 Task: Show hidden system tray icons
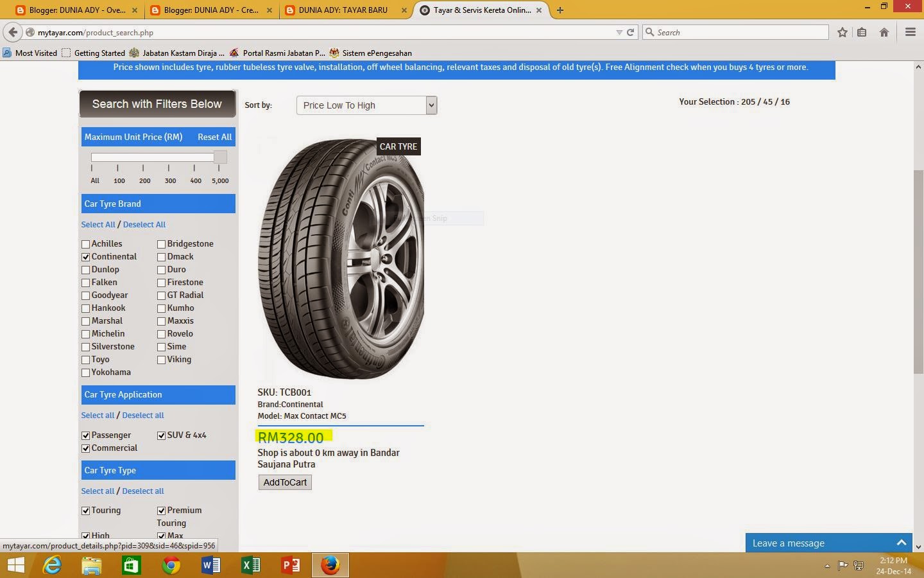[x=827, y=566]
